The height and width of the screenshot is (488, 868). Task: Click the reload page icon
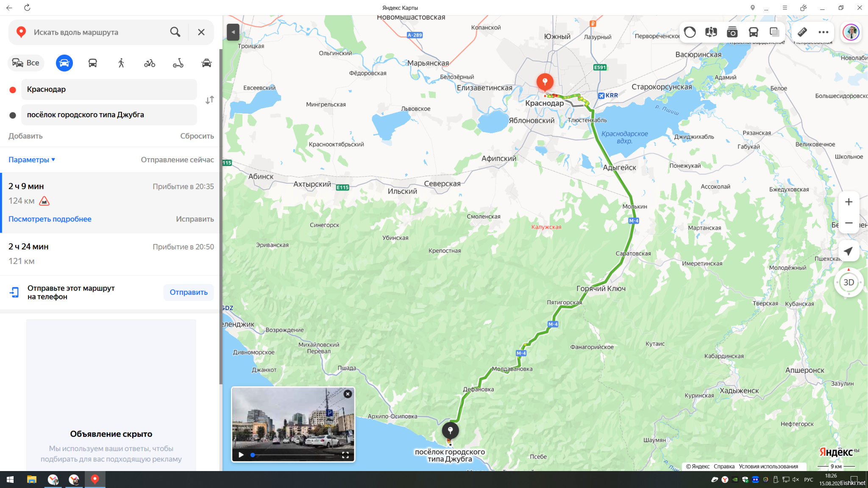[x=27, y=8]
